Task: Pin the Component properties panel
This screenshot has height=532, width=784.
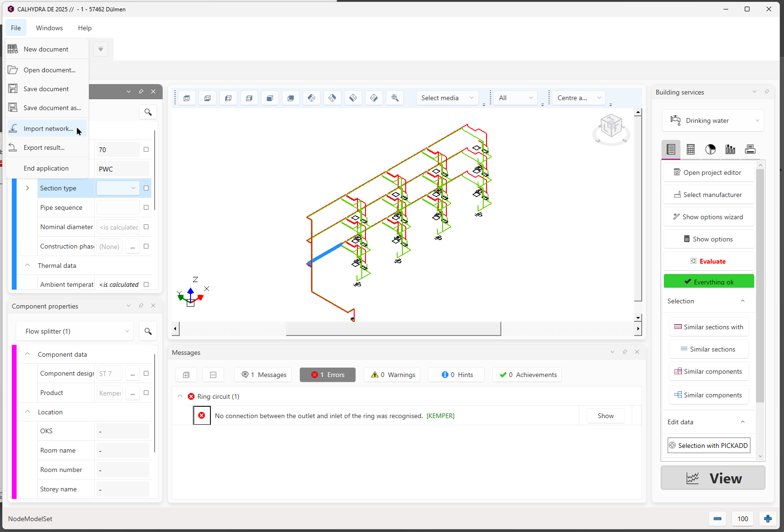Action: coord(141,306)
